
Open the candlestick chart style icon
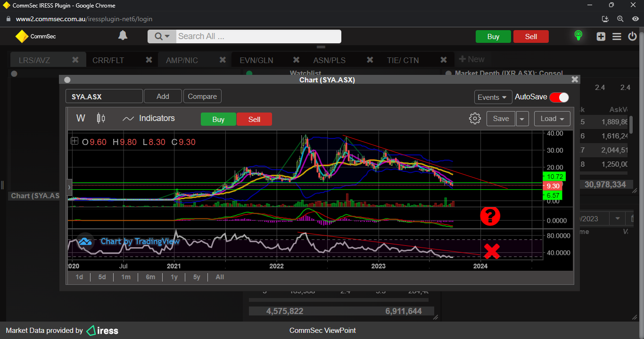click(101, 118)
